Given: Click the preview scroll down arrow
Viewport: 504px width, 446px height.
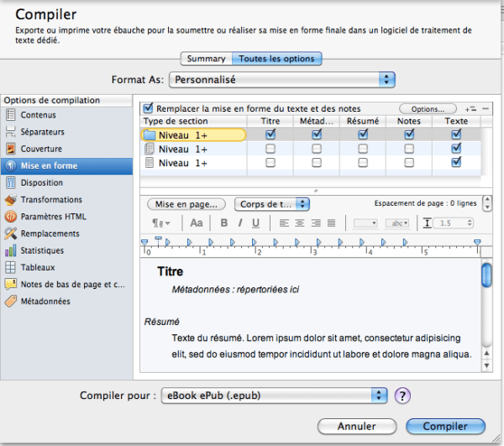Looking at the screenshot, I should pyautogui.click(x=486, y=365).
